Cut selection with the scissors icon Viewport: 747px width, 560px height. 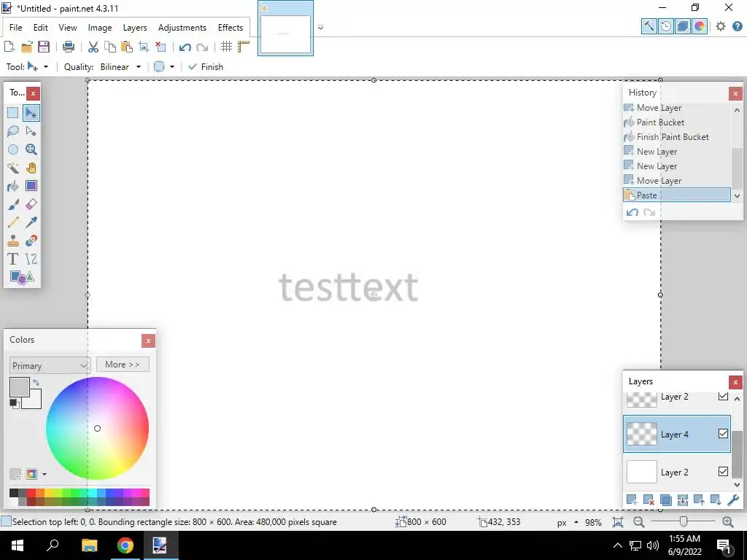point(93,47)
